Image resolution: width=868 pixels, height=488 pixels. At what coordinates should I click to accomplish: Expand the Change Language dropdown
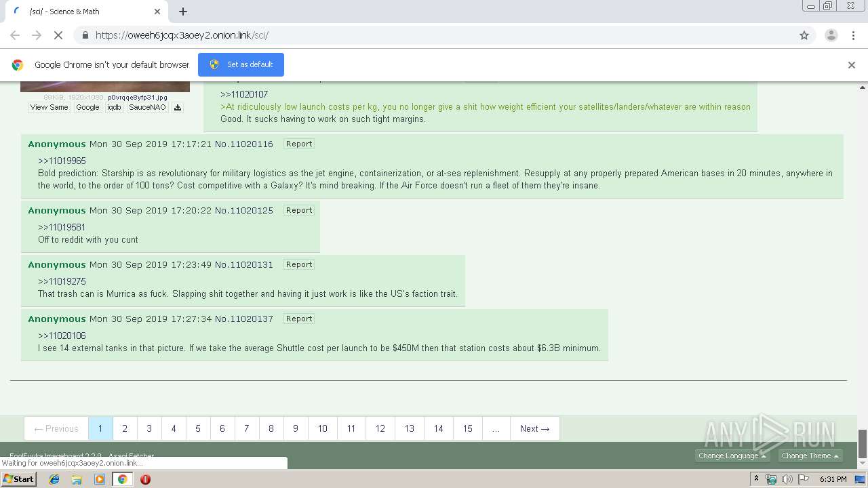[x=732, y=455]
